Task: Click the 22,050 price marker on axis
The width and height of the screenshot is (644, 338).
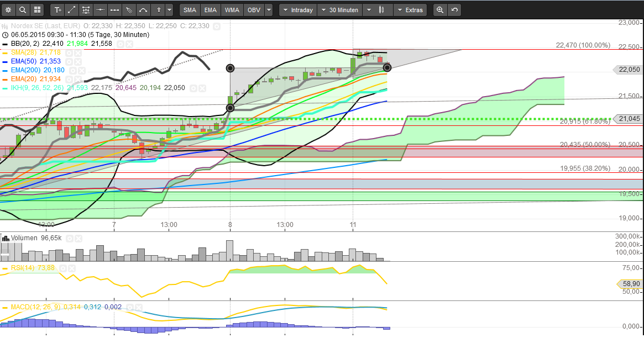Action: (x=627, y=70)
